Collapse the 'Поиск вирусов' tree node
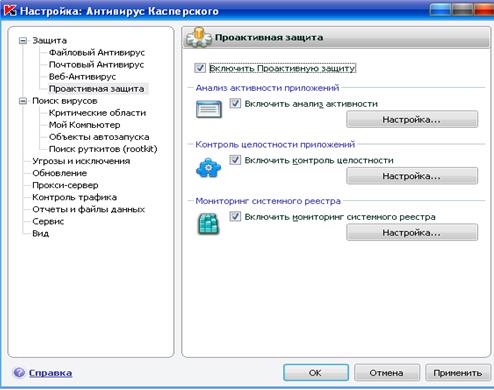Viewport: 494px width, 390px height. 23,101
